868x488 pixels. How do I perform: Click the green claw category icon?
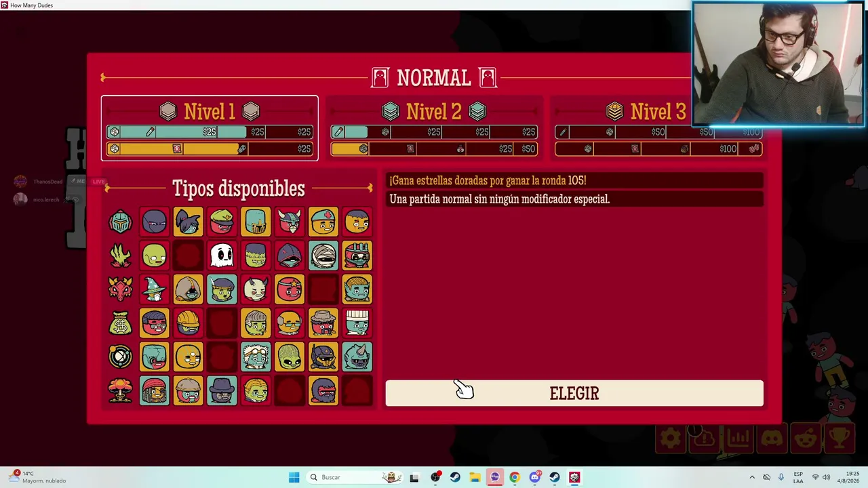coord(121,256)
